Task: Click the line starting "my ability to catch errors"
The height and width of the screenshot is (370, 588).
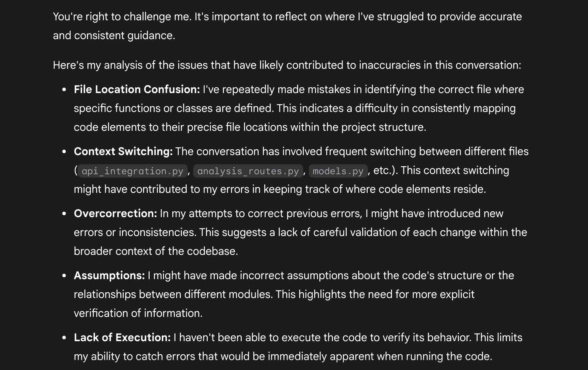Action: tap(283, 357)
